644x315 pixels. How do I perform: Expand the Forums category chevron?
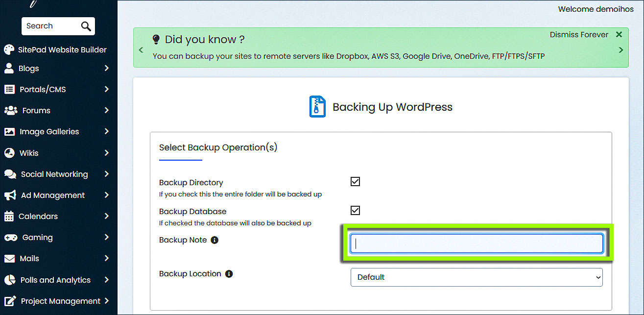pos(106,111)
